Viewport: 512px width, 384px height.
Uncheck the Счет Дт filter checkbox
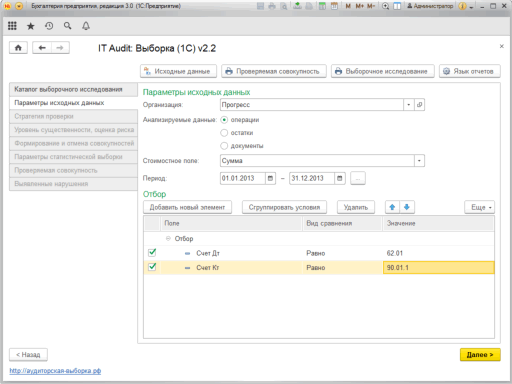(152, 253)
